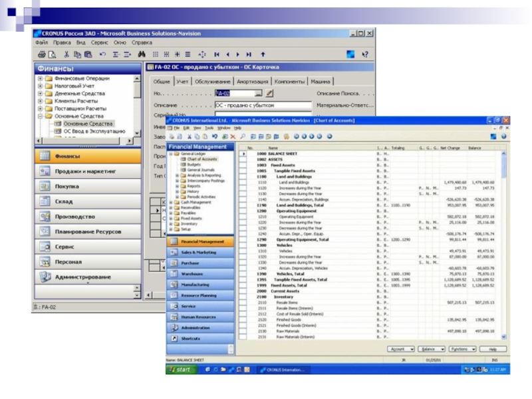This screenshot has height=399, width=532.
Task: Click the Cut scissors icon in Russian toolbar
Action: click(66, 55)
